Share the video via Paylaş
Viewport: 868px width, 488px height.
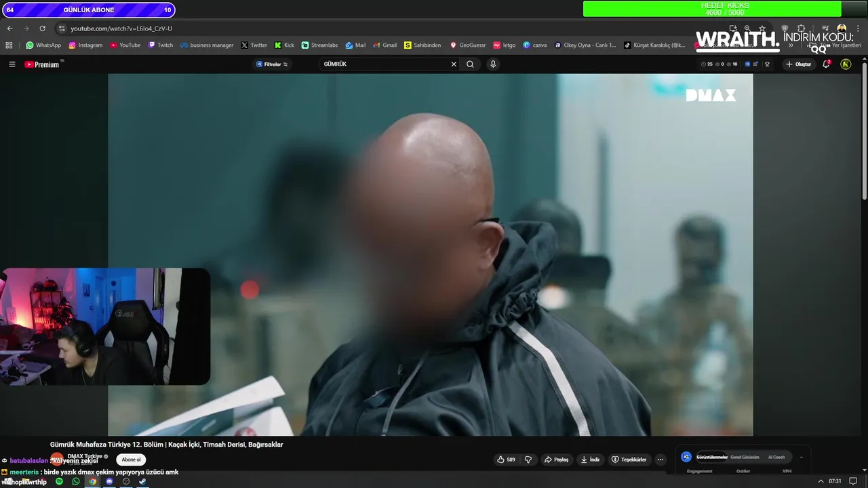click(556, 460)
